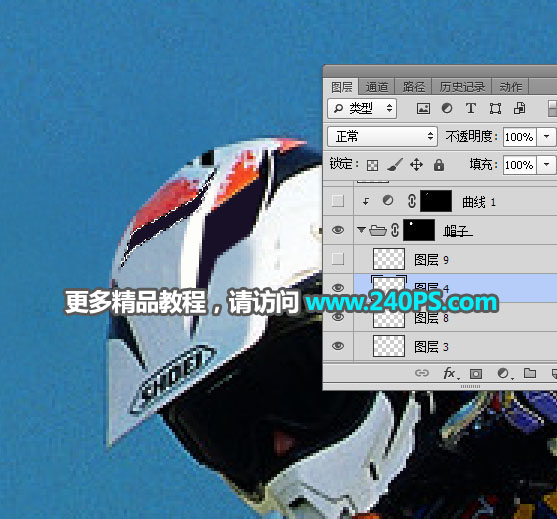The image size is (557, 519).
Task: Select the 图层 3 name
Action: pos(432,347)
